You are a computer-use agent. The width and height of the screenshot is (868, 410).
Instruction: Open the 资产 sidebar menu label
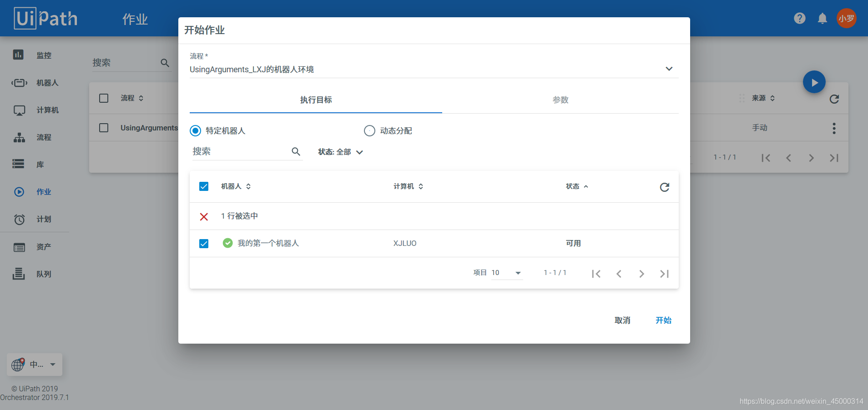tap(44, 247)
